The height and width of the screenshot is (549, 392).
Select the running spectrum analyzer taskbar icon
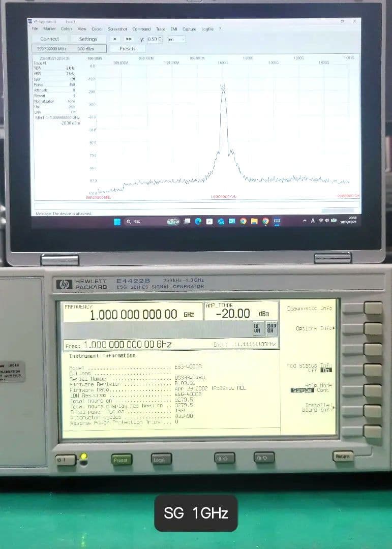coord(277,221)
